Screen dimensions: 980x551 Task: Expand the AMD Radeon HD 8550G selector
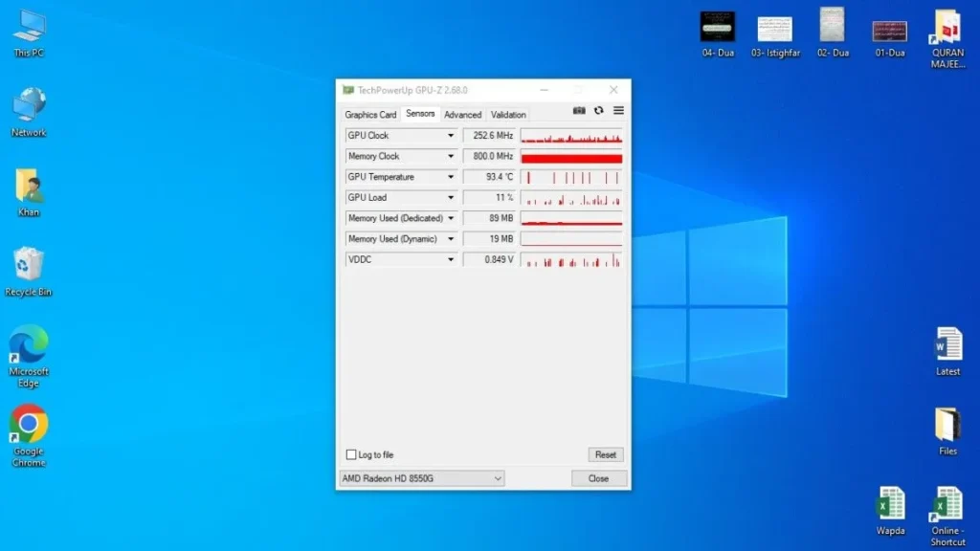pos(499,478)
